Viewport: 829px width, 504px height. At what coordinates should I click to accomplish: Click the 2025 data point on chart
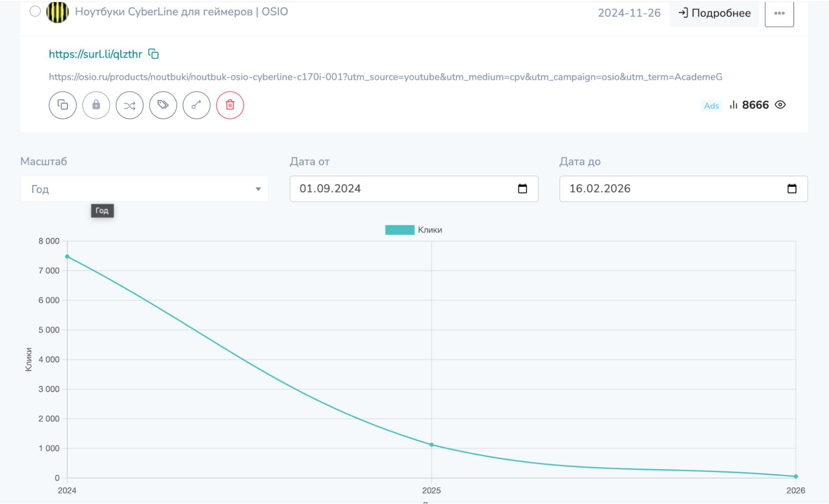[x=431, y=445]
